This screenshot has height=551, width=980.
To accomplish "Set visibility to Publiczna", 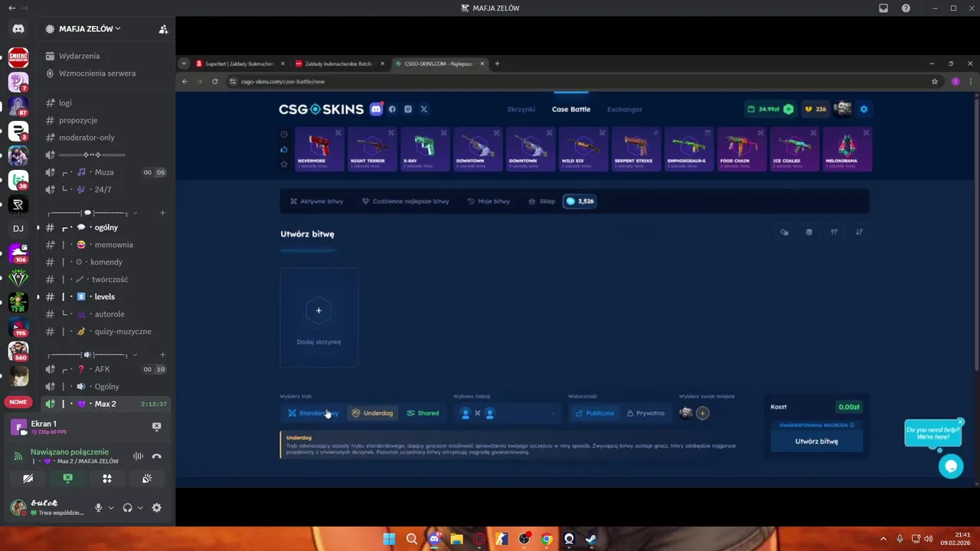I will tap(595, 413).
